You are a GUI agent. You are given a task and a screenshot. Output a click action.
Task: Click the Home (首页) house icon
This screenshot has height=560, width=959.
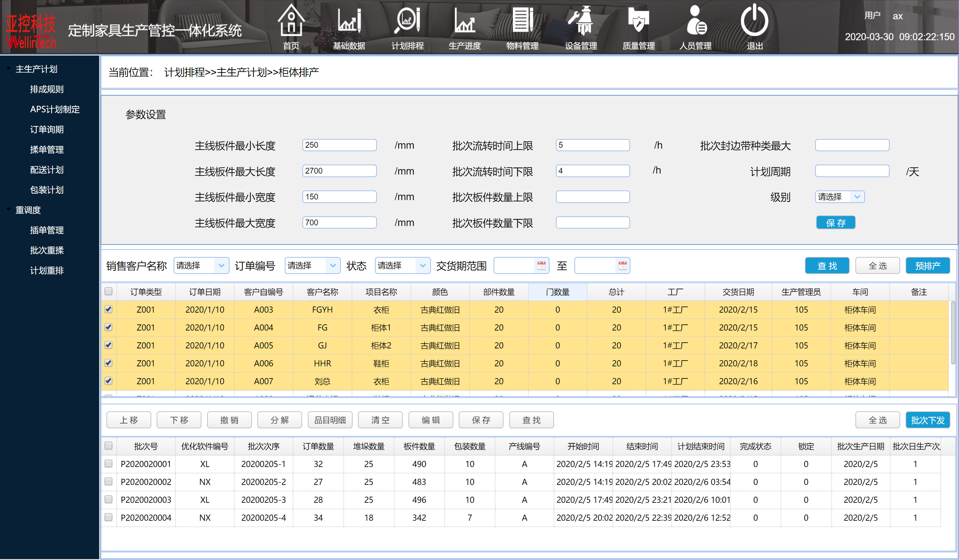pyautogui.click(x=291, y=20)
